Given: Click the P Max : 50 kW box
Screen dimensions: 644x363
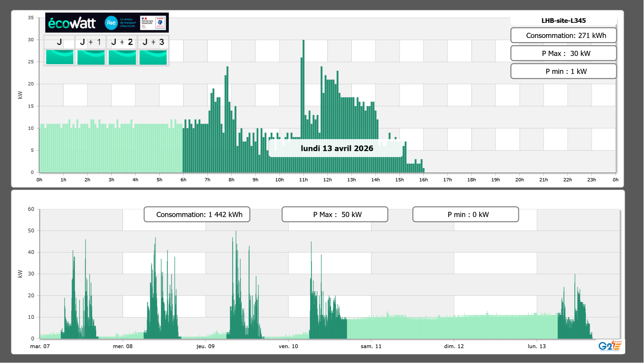Looking at the screenshot, I should pyautogui.click(x=335, y=214).
